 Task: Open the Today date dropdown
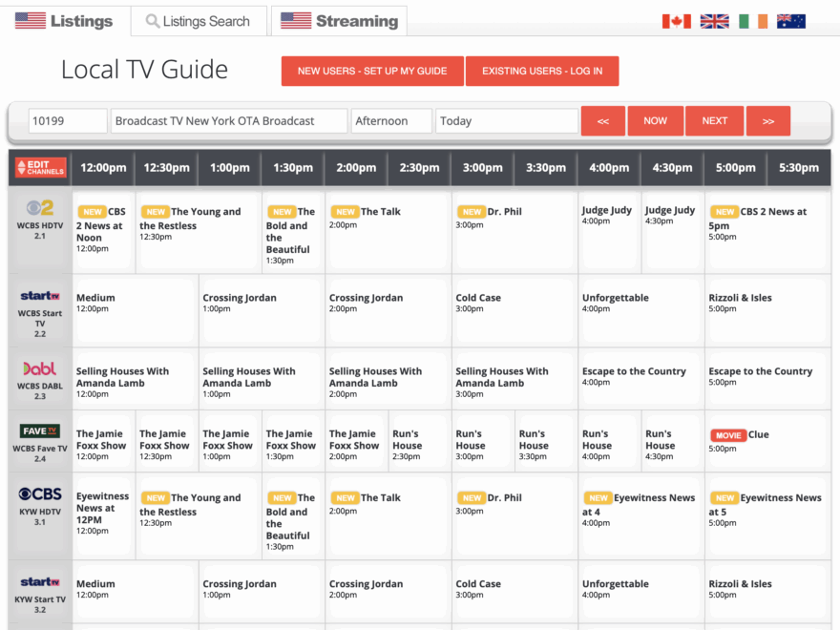(507, 120)
